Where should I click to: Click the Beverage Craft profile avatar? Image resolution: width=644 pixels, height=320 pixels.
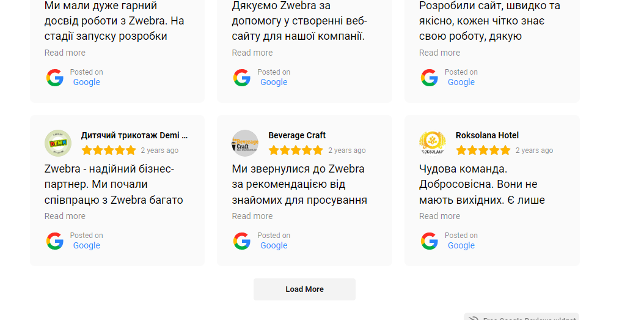coord(245,143)
